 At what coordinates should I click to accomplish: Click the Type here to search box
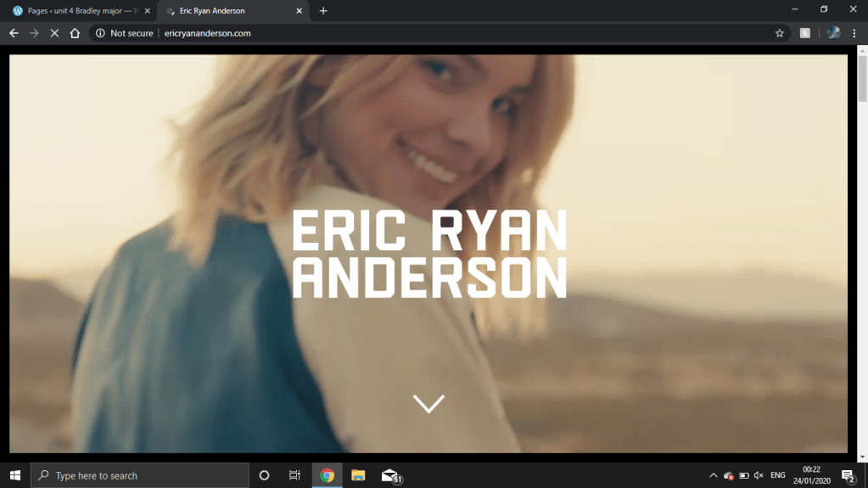tap(140, 475)
